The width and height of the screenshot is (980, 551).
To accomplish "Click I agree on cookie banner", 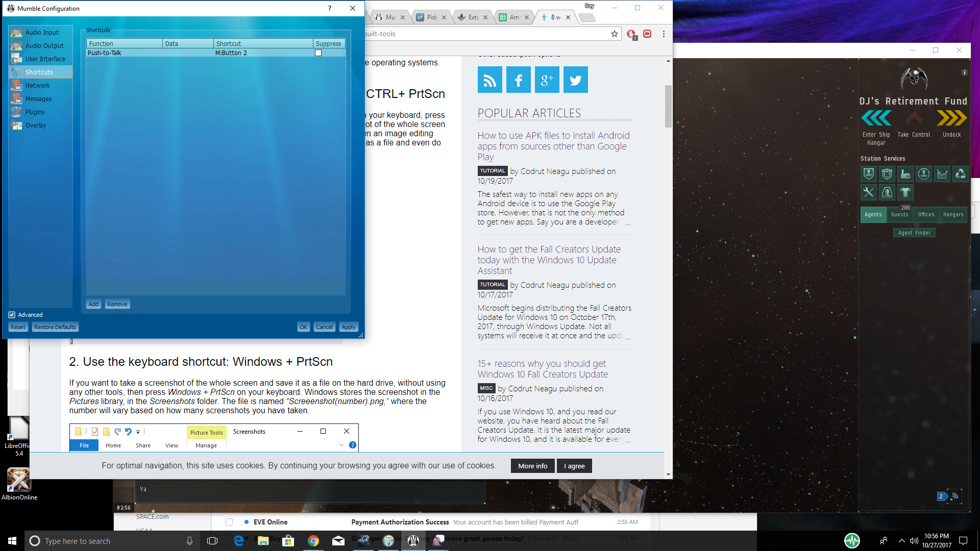I will coord(574,466).
